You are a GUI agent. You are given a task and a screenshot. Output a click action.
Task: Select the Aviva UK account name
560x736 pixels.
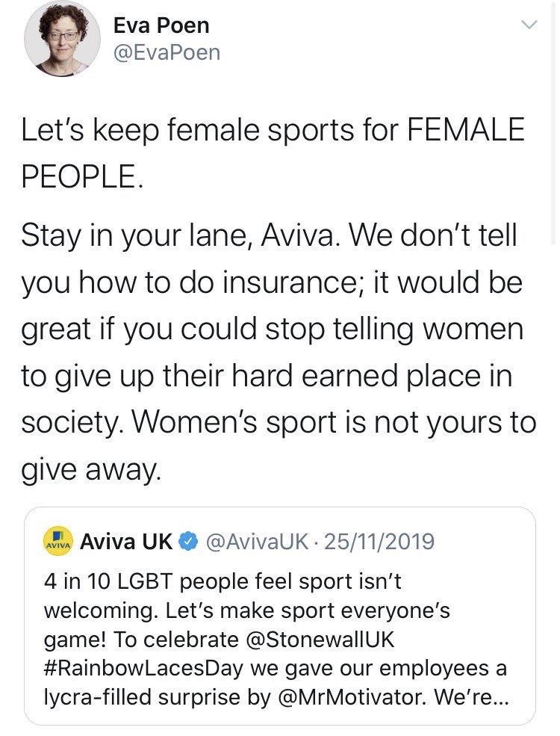click(x=126, y=542)
